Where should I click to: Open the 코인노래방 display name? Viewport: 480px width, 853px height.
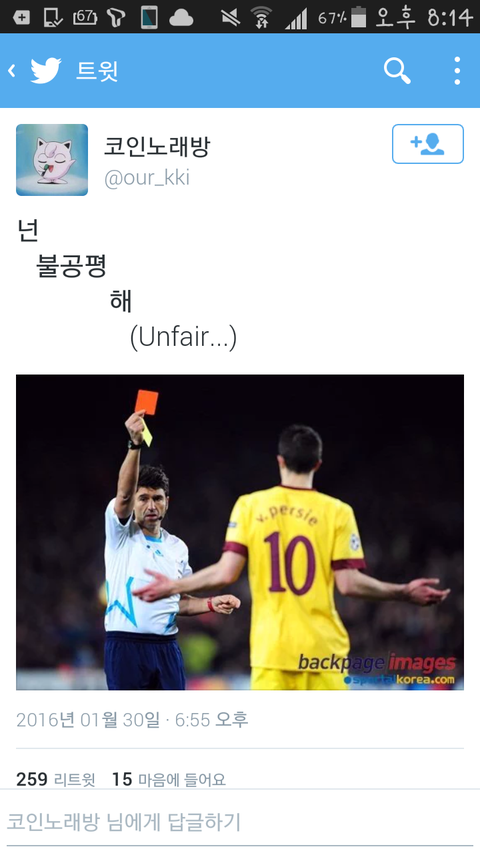[157, 147]
